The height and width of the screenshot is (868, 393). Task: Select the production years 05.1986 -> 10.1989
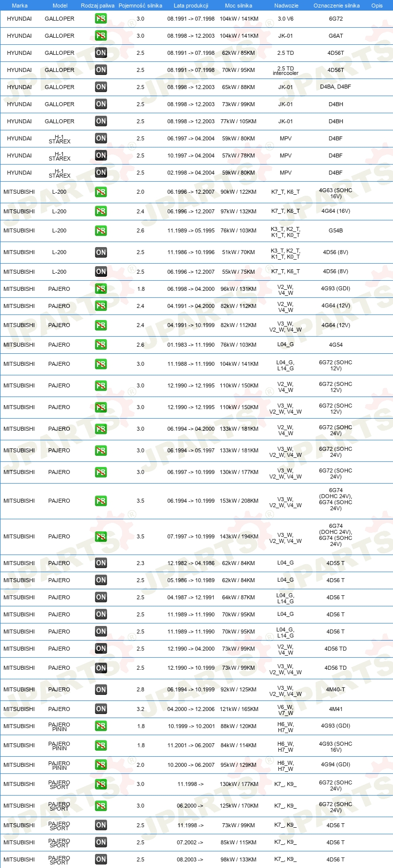(x=191, y=580)
